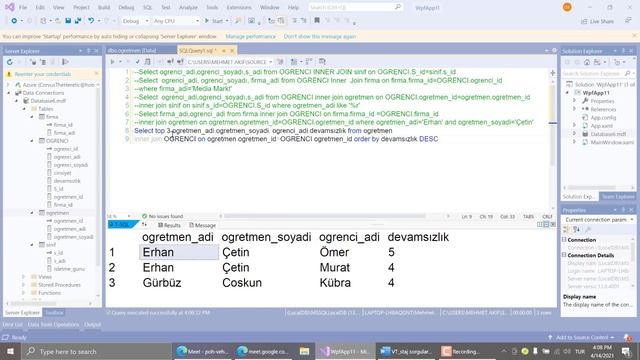Switch to the Message results tab

click(202, 225)
